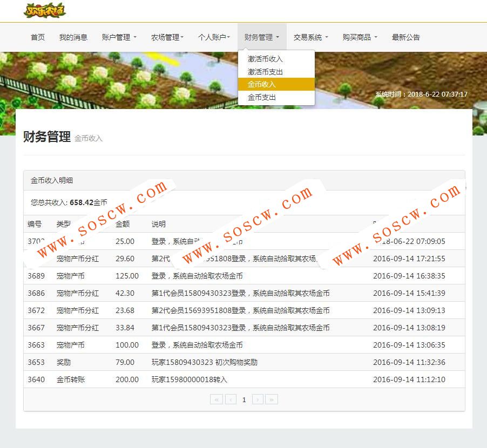Go to last page of results
Viewport: 487px width, 448px height.
tap(272, 399)
